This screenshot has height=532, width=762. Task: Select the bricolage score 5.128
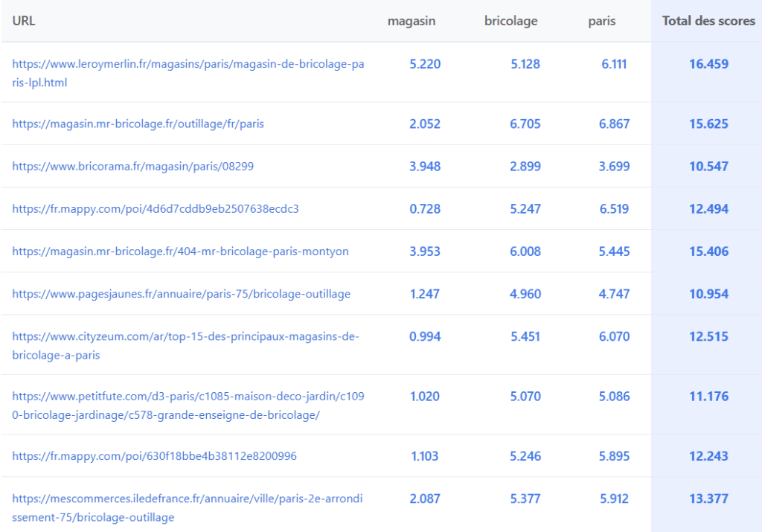click(525, 64)
